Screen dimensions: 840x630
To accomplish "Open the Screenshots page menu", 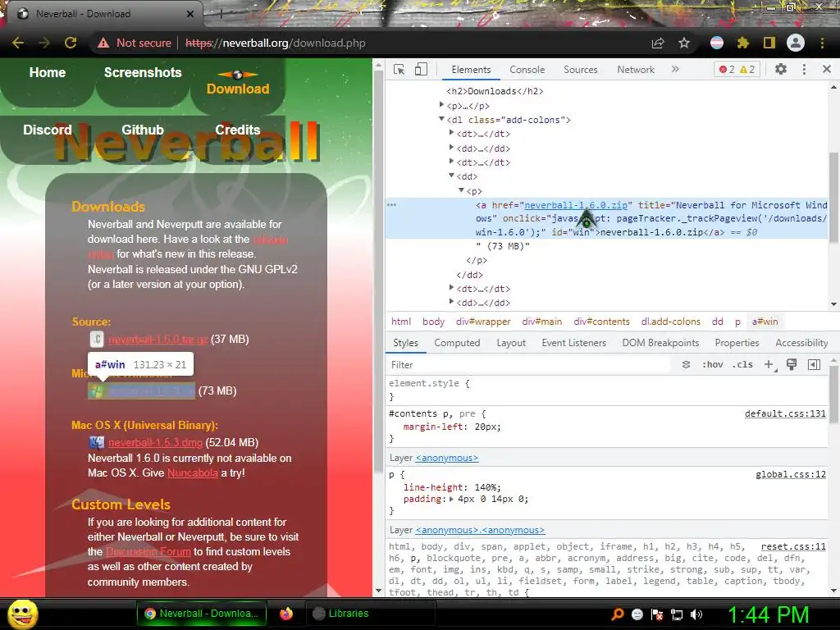I will 143,73.
